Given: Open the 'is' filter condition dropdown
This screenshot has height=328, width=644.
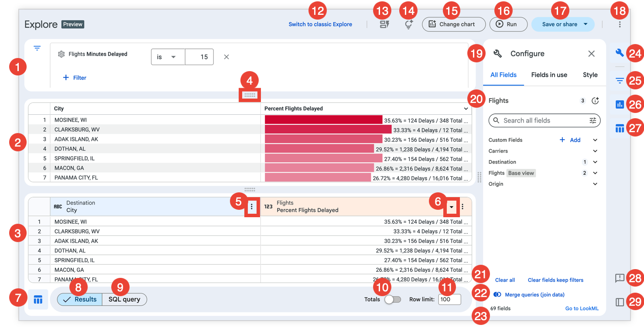Looking at the screenshot, I should click(168, 57).
